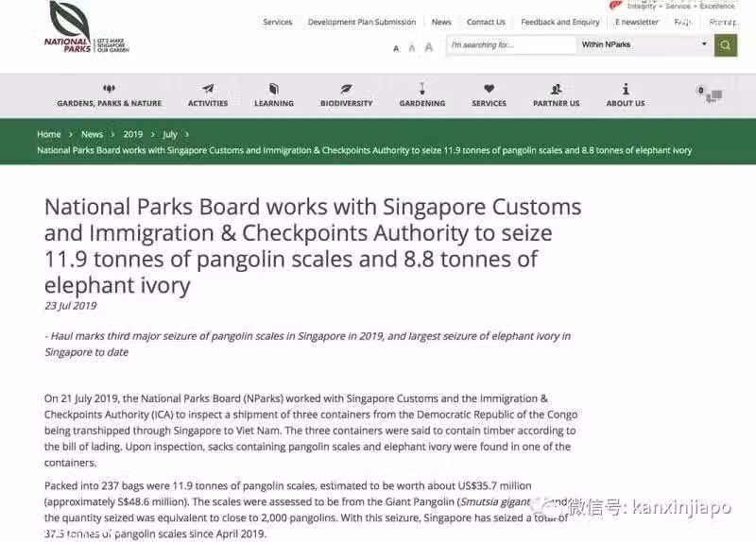The height and width of the screenshot is (542, 756).
Task: Open the E newsletter link
Action: click(x=636, y=22)
